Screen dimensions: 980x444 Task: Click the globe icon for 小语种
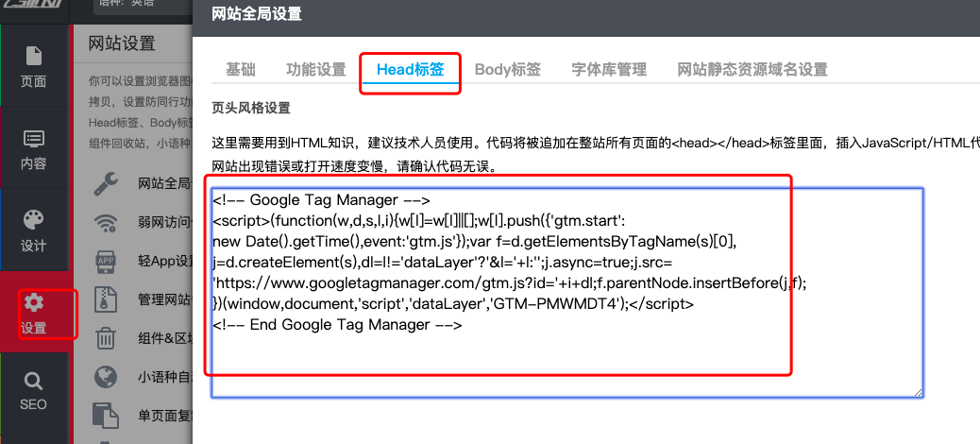click(107, 377)
